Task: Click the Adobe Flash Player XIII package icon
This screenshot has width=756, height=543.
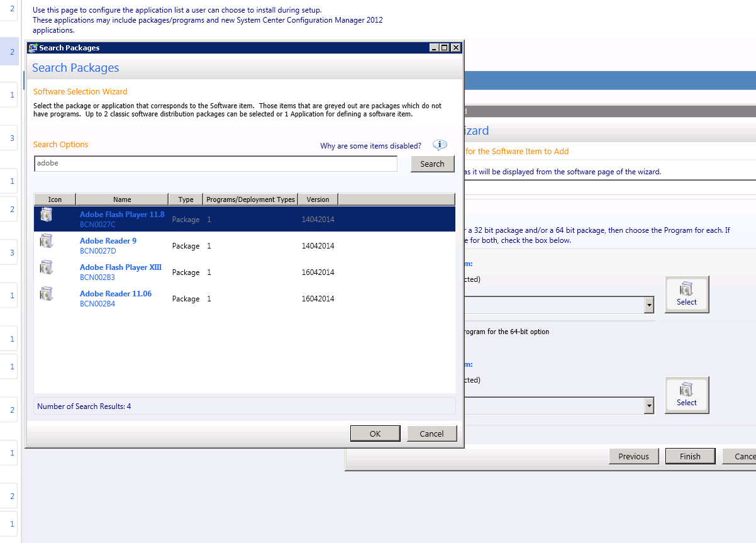Action: (47, 268)
